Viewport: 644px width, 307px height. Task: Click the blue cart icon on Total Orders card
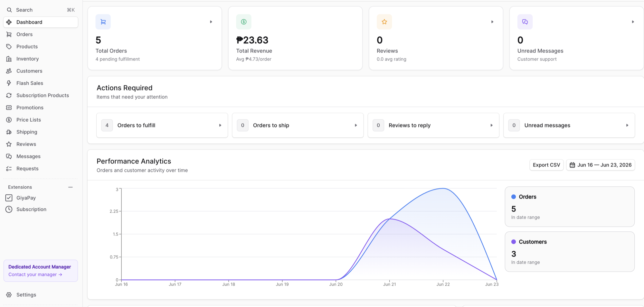tap(103, 22)
